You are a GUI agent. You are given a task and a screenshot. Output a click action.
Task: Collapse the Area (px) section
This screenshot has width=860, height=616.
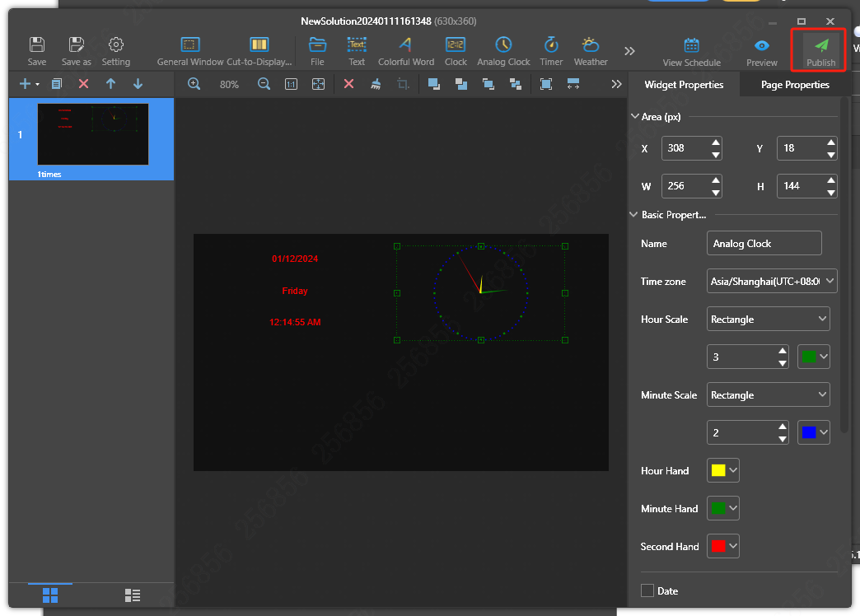coord(634,117)
